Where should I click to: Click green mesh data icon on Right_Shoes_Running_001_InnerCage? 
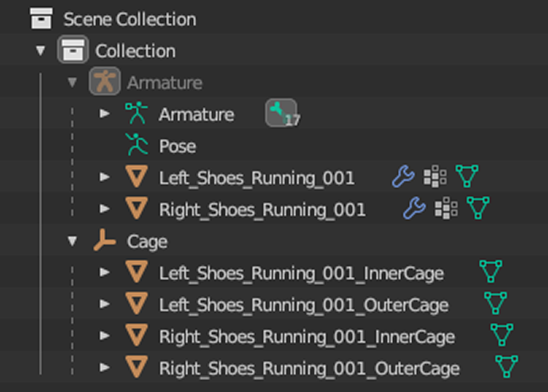(x=502, y=335)
